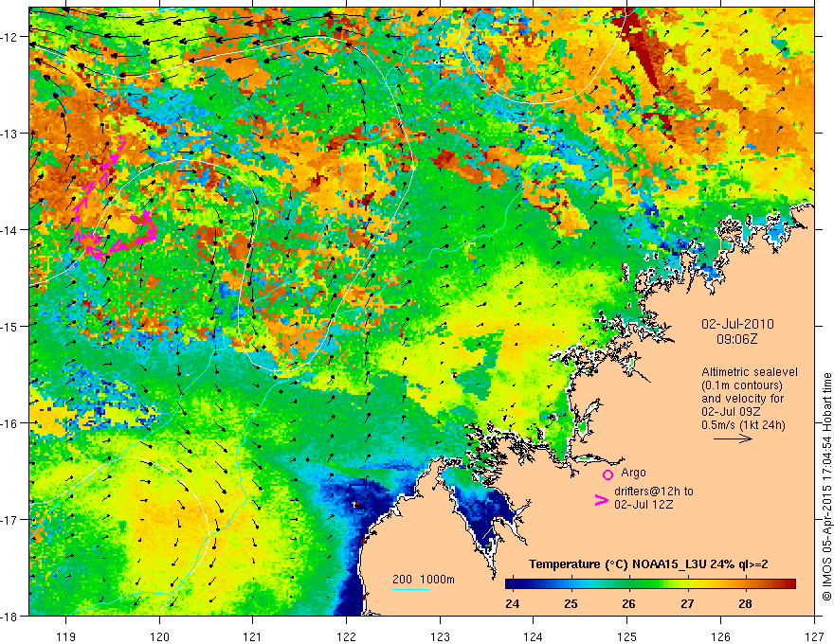834x644 pixels.
Task: Click the longitude axis label 125
Action: click(x=627, y=636)
